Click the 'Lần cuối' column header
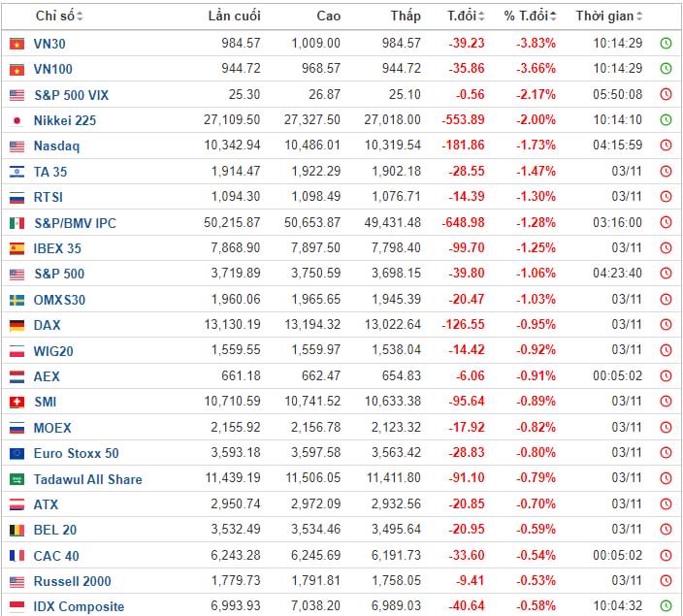This screenshot has height=616, width=683. pos(234,16)
